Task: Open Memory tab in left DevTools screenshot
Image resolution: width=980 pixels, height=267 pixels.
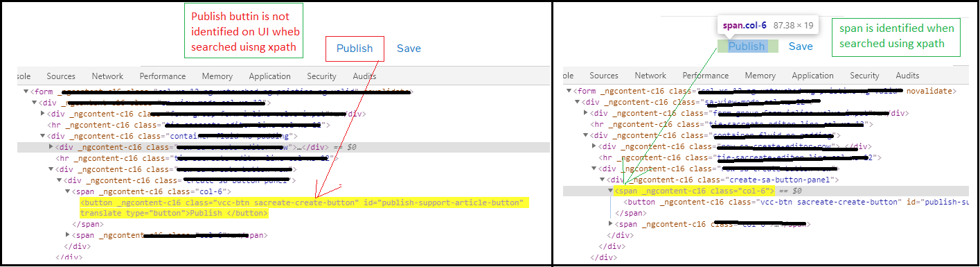Action: tap(217, 76)
